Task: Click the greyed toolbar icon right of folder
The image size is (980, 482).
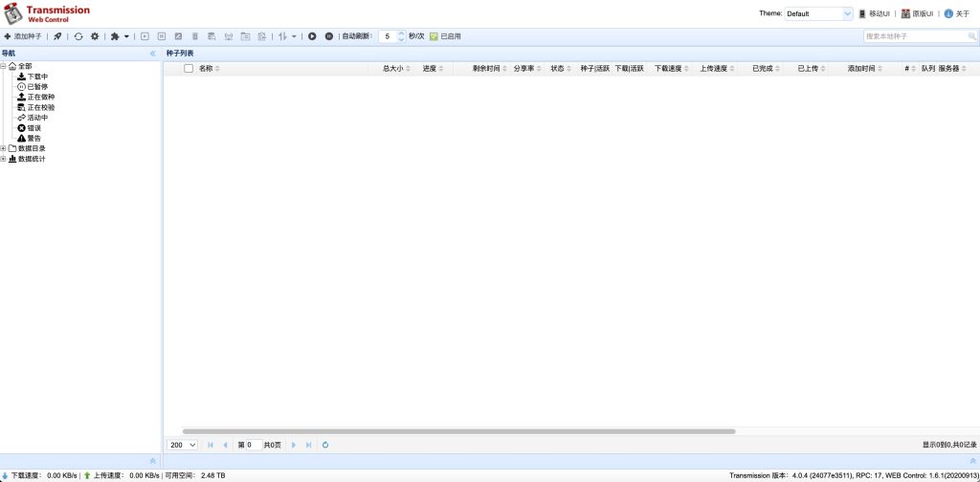Action: click(262, 37)
